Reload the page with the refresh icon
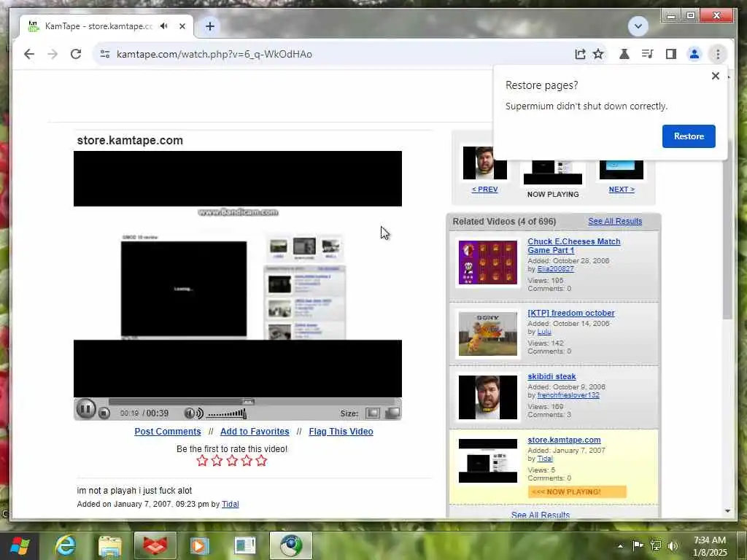 click(x=76, y=54)
